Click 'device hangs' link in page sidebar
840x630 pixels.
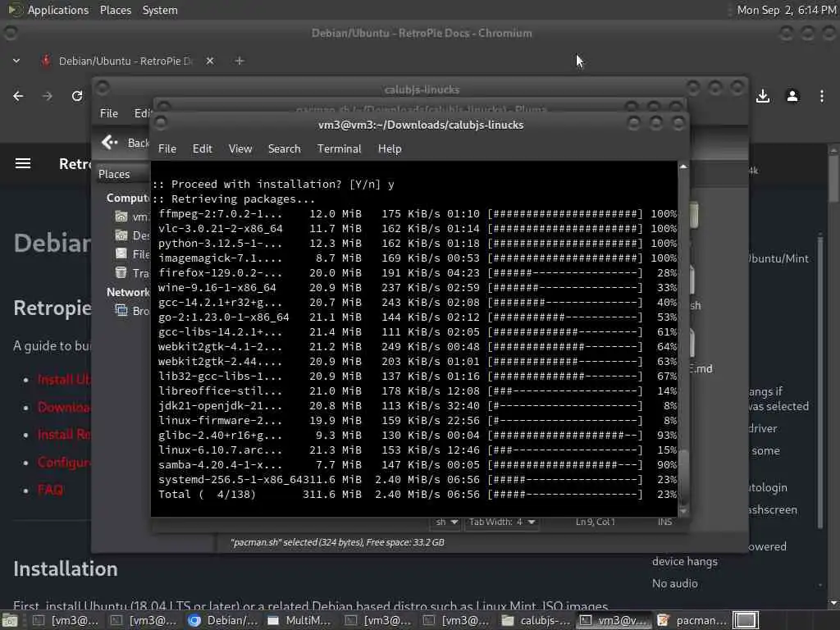(x=684, y=561)
